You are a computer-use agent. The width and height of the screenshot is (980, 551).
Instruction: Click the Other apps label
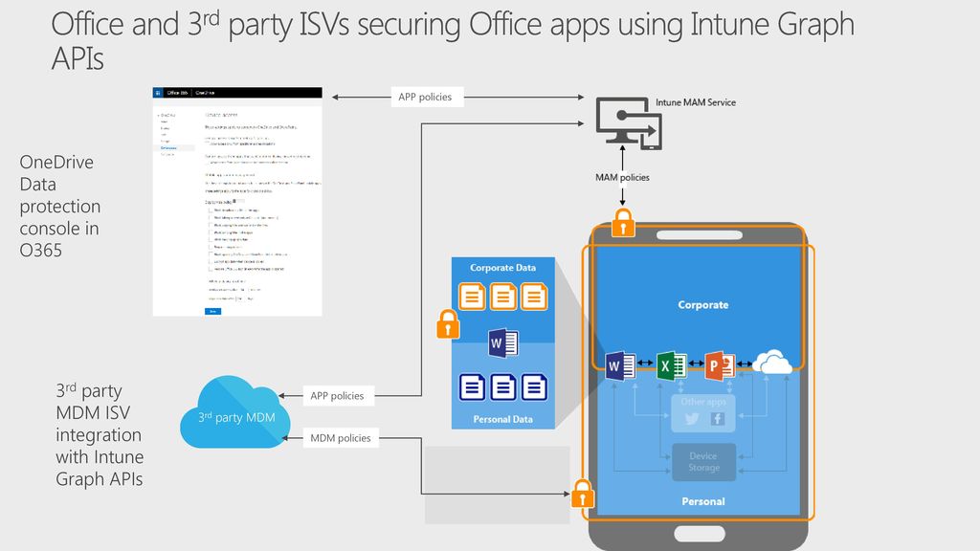point(703,402)
